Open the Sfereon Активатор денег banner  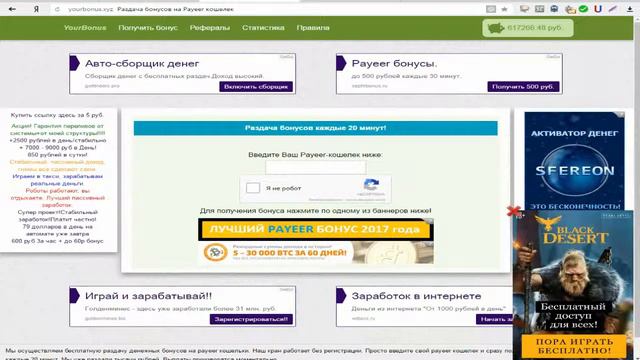574,161
